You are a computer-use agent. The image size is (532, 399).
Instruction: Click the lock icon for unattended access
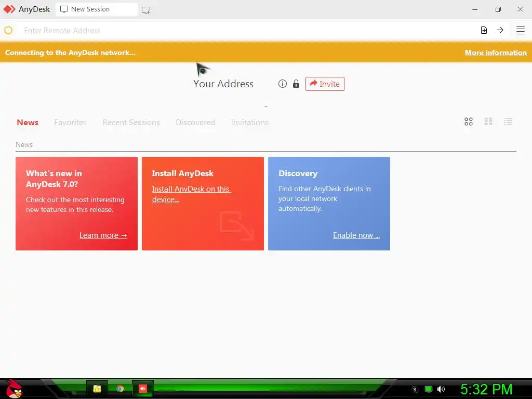point(296,84)
